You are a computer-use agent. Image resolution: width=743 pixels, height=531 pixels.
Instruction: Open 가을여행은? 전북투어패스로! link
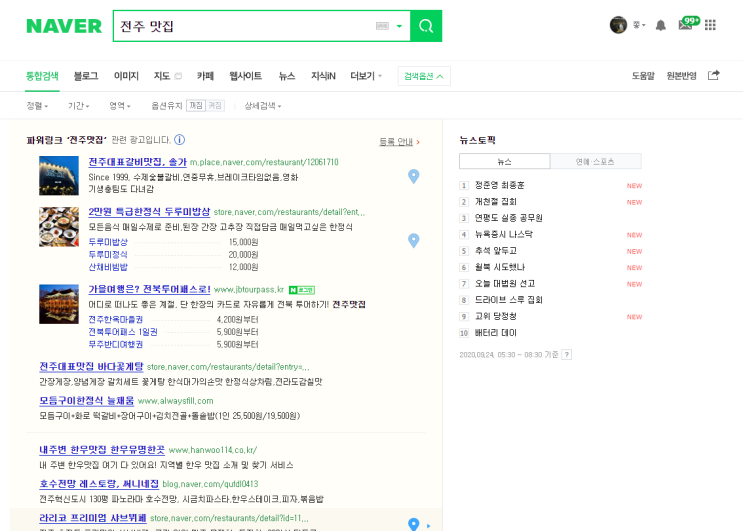pyautogui.click(x=149, y=289)
